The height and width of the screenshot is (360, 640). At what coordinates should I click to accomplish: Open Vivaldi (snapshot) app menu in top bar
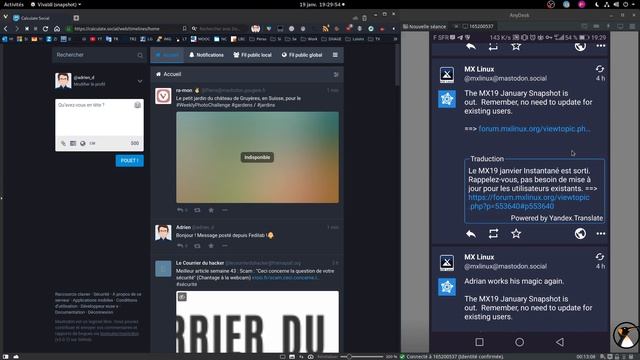(x=56, y=4)
